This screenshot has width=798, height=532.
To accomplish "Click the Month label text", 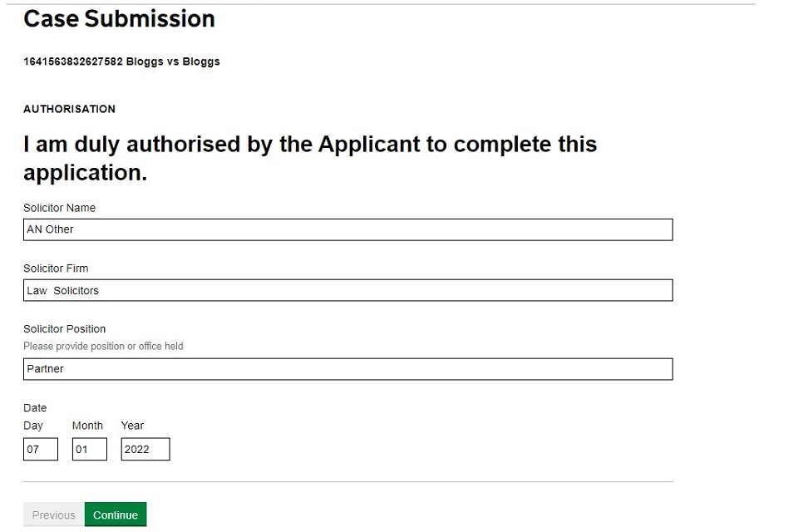I will tap(87, 426).
